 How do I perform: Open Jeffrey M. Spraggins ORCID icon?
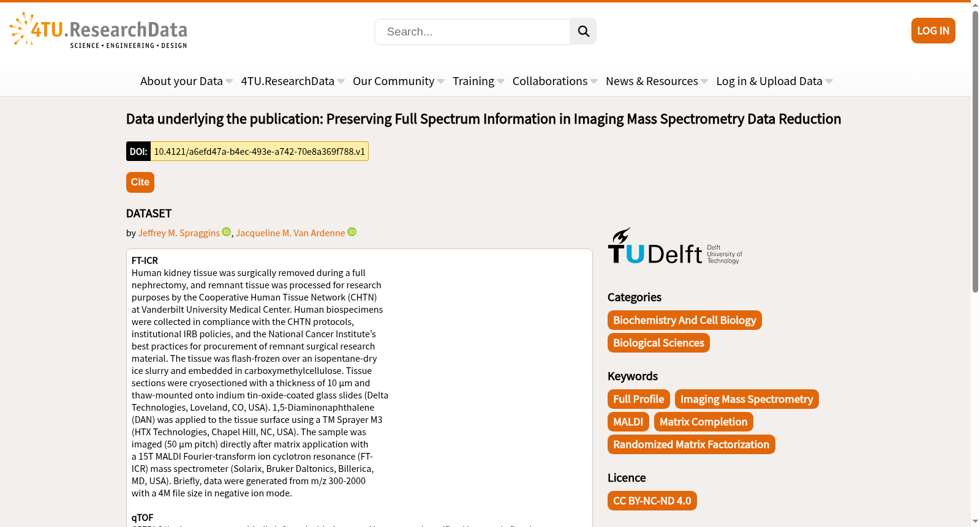[x=226, y=232]
